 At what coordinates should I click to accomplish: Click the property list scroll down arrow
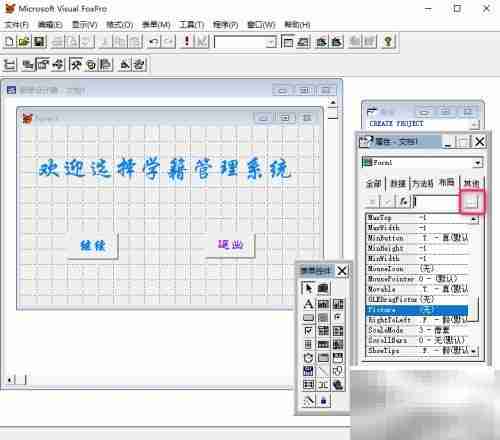474,351
